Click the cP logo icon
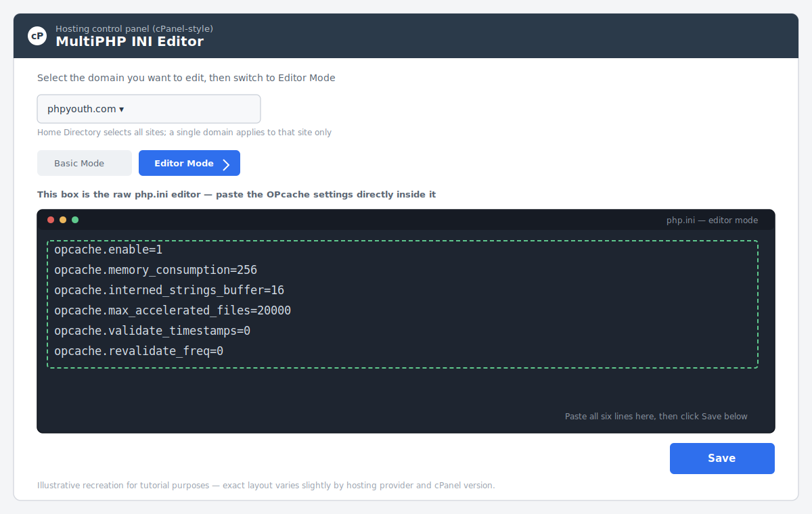The image size is (812, 514). (x=37, y=36)
